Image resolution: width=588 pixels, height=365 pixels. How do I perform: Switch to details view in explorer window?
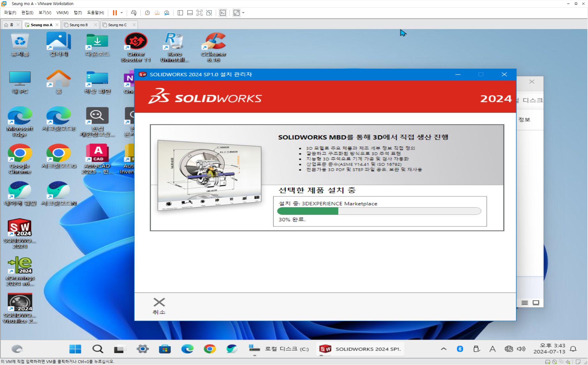tap(524, 303)
